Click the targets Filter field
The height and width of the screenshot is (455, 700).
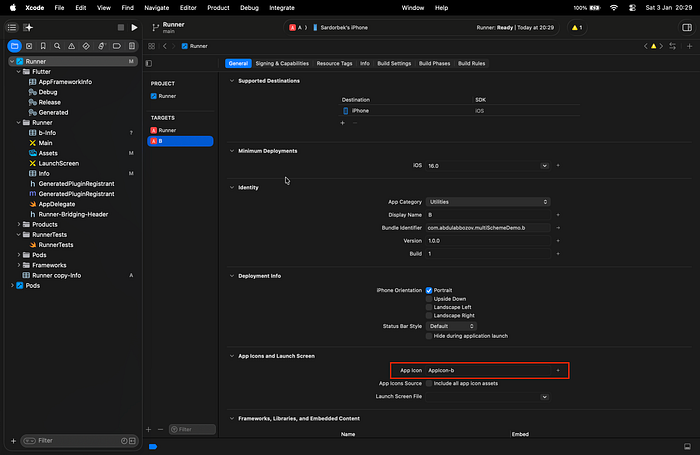(192, 430)
